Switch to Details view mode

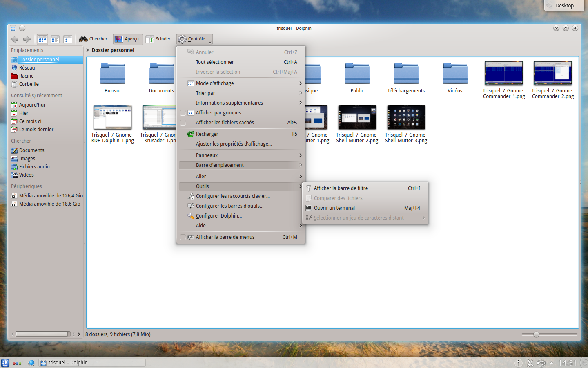coord(68,39)
